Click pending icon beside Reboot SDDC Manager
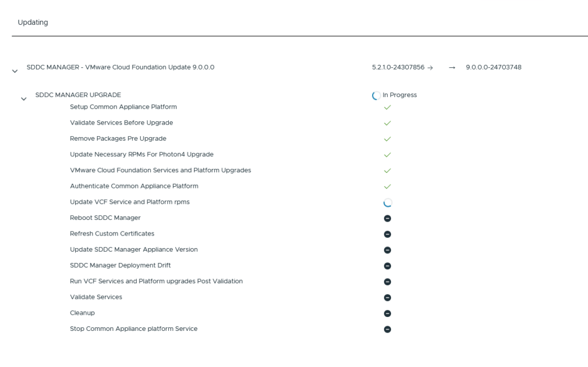588x367 pixels. pos(387,218)
